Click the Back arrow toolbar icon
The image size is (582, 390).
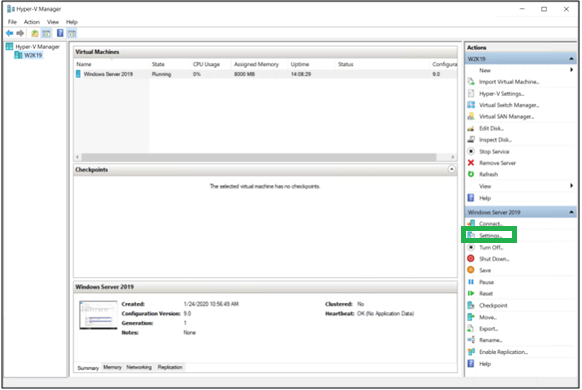point(10,33)
